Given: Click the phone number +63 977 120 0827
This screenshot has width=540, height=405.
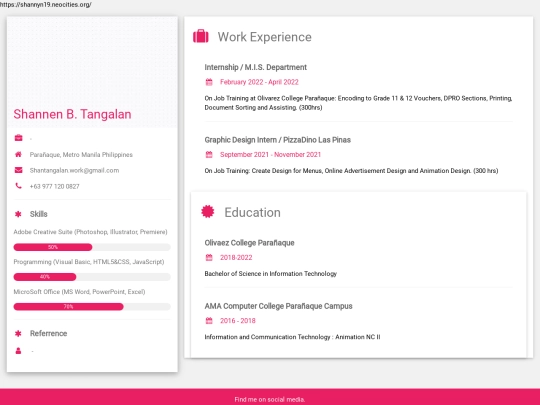Looking at the screenshot, I should [54, 186].
